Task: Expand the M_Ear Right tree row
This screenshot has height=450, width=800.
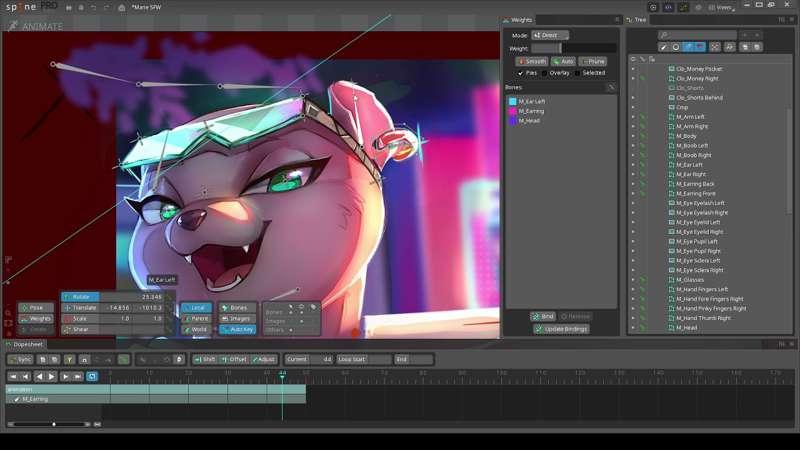Action: [633, 174]
